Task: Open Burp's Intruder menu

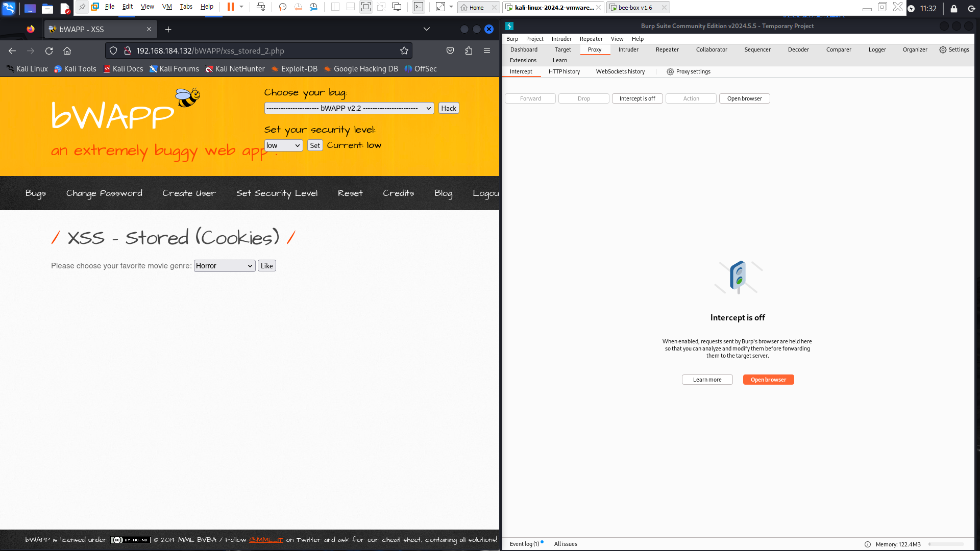Action: point(561,39)
